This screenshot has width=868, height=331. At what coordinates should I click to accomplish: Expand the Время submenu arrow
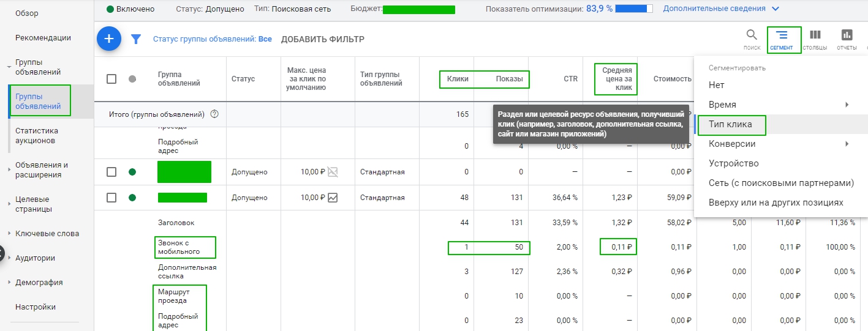pos(847,105)
